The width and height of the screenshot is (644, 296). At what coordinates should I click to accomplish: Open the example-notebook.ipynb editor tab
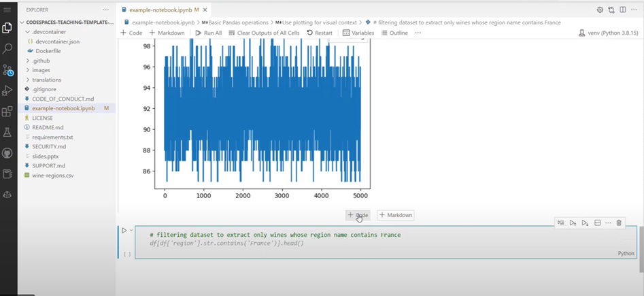(160, 10)
